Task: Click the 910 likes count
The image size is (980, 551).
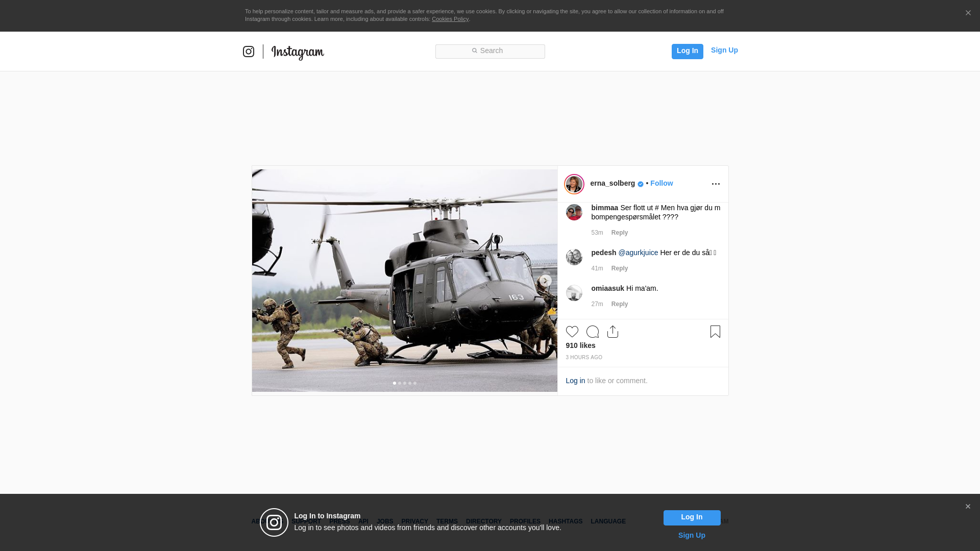Action: pyautogui.click(x=580, y=345)
